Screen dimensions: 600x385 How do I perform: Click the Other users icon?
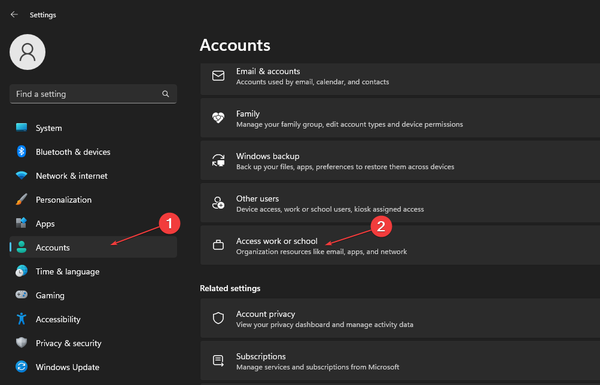[x=218, y=203]
